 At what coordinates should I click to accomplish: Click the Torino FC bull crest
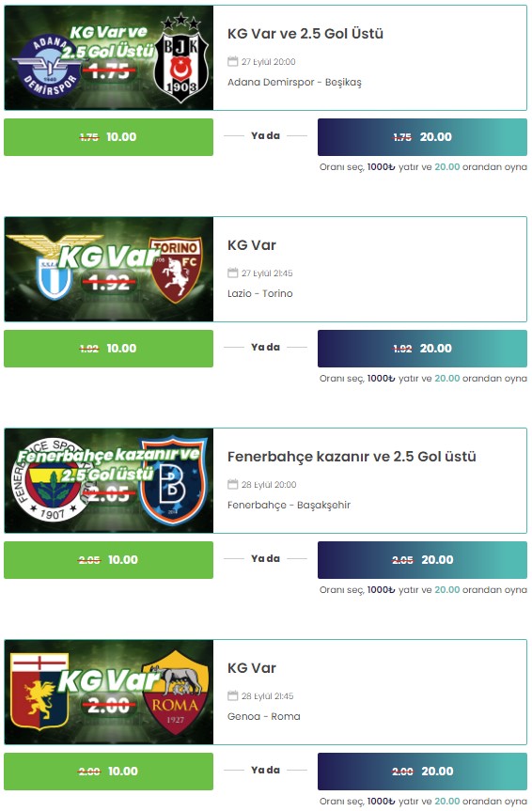[175, 270]
